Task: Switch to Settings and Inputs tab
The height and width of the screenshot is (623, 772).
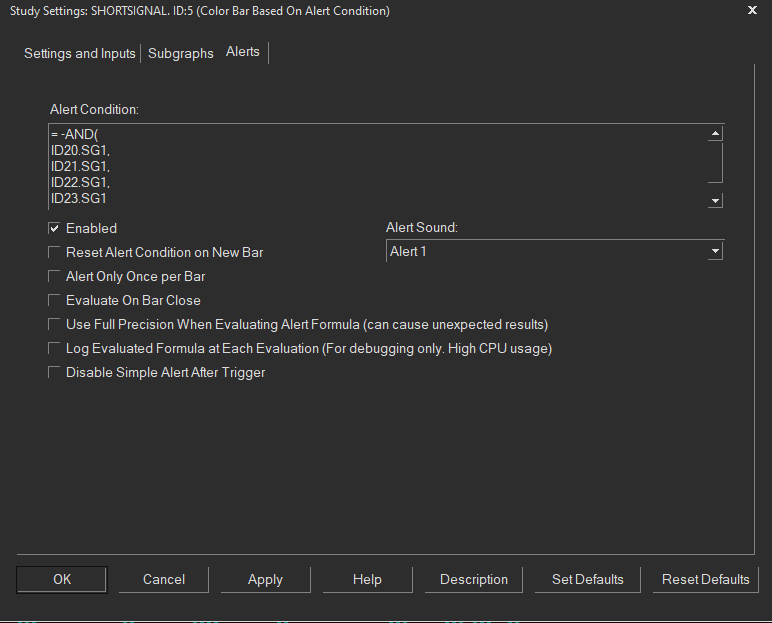Action: (80, 53)
